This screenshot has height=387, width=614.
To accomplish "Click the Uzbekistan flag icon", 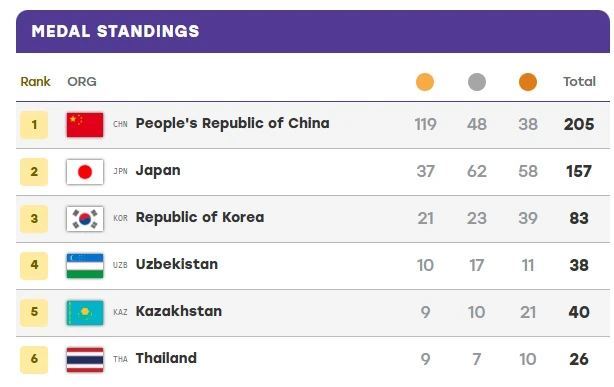I will coord(85,266).
